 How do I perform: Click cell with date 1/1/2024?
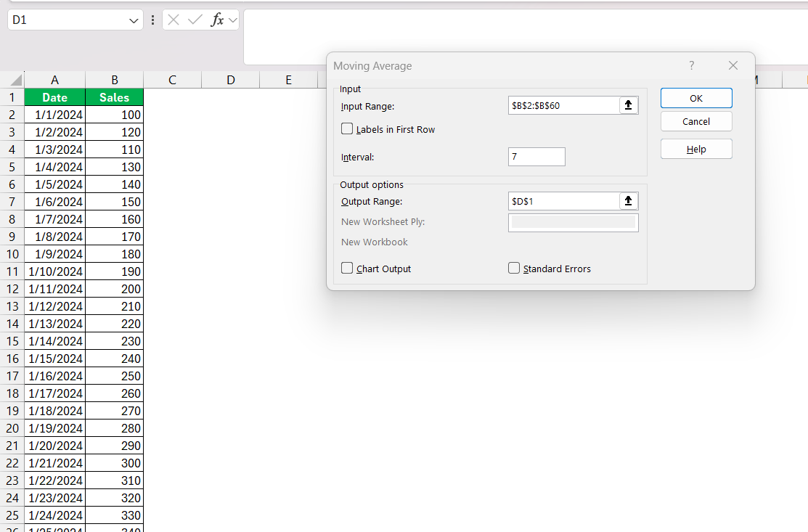click(x=54, y=115)
